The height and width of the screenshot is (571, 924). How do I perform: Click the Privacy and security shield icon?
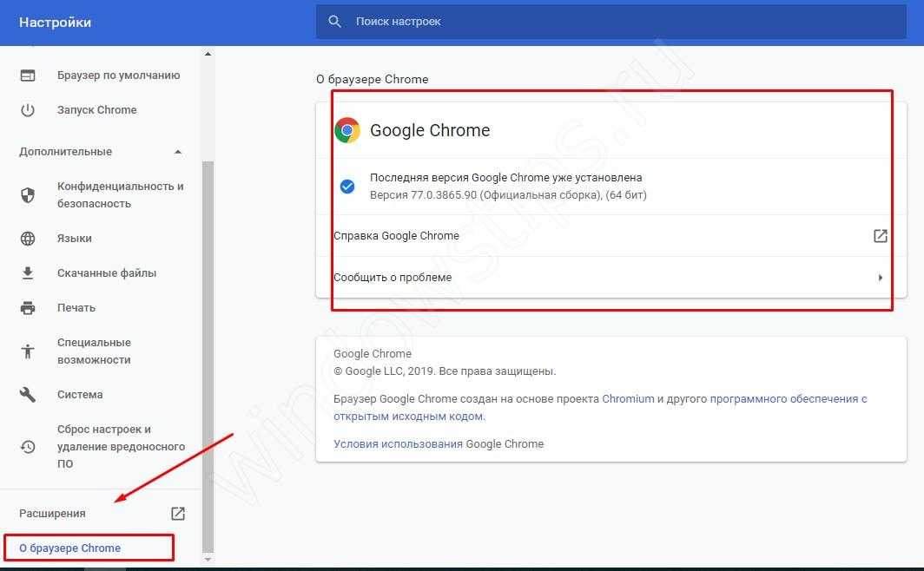point(28,195)
